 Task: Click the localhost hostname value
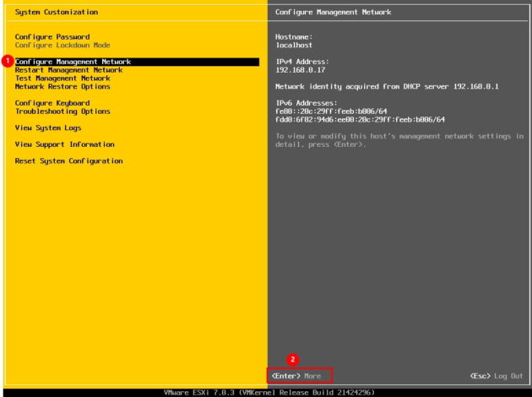294,45
